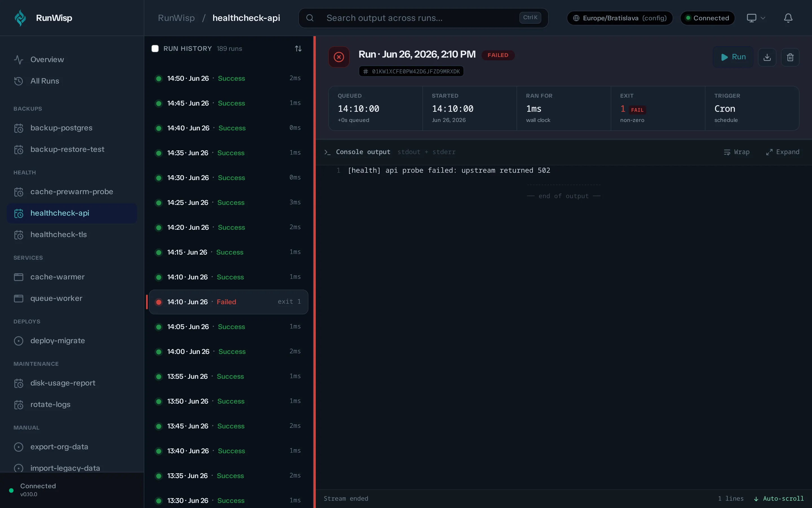Open the 14:20 Jun 26 success run

[x=228, y=227]
